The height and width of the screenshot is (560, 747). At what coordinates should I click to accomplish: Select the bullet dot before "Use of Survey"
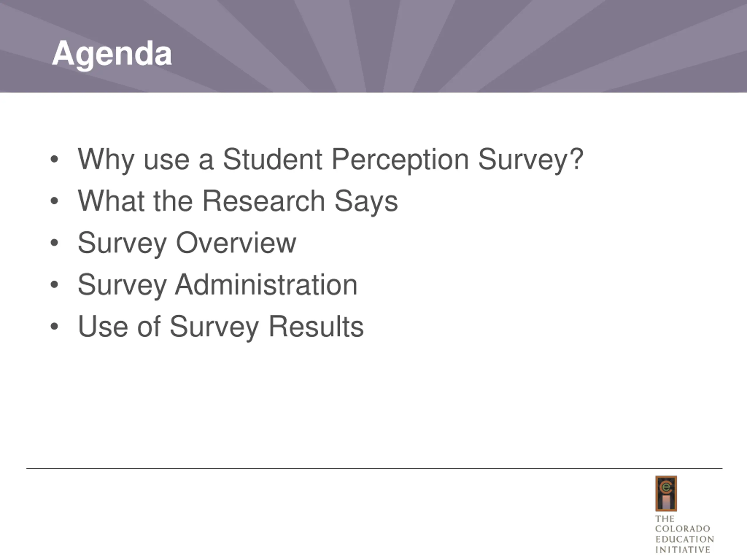point(54,326)
